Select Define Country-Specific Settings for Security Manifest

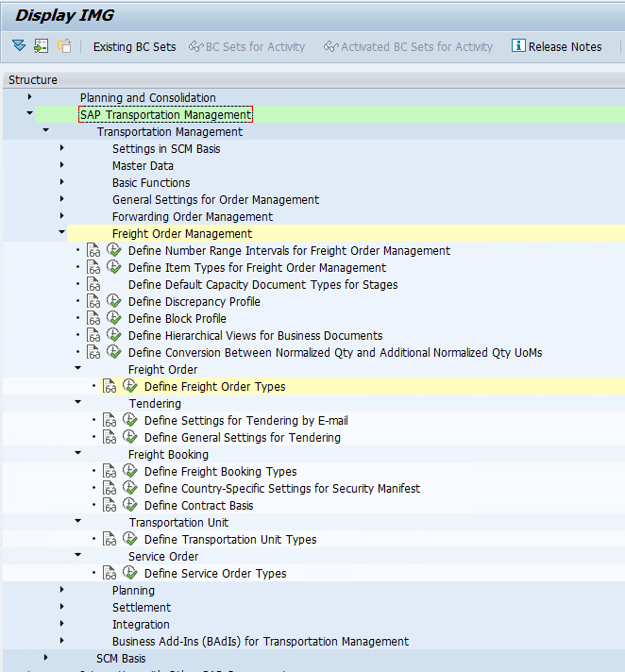tap(282, 489)
